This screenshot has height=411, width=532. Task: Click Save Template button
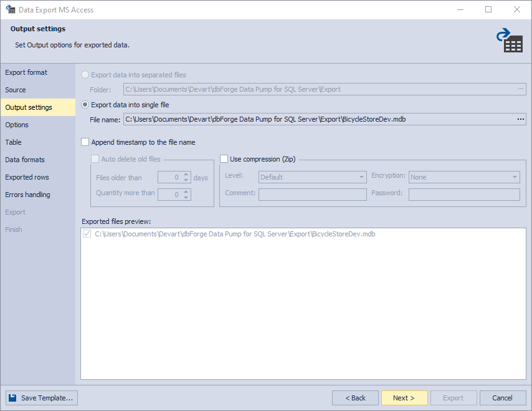pos(42,398)
